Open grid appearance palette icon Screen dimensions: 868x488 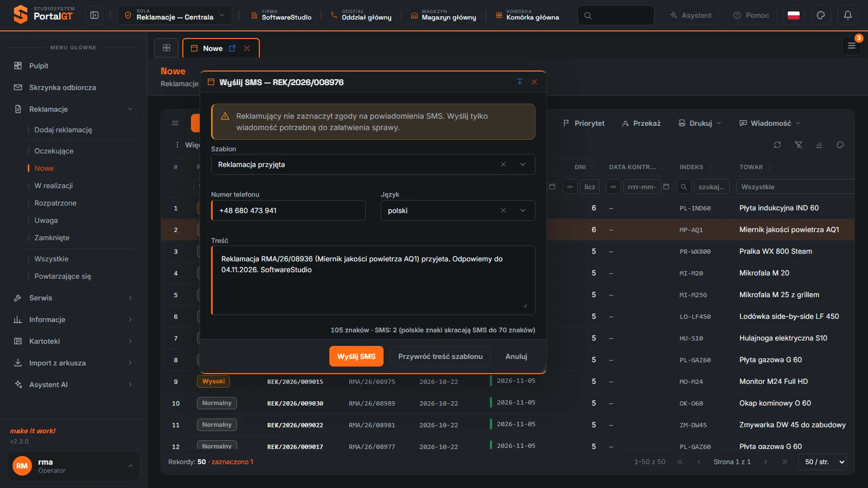coord(840,145)
